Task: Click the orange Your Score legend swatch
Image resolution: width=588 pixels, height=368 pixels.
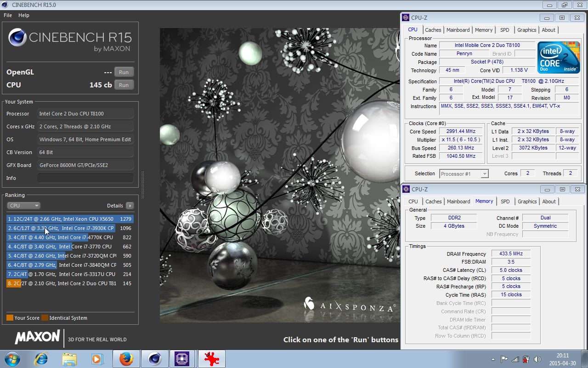Action: tap(10, 318)
